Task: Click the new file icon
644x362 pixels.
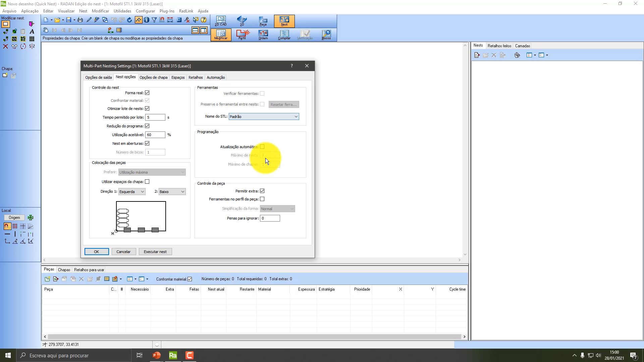Action: pyautogui.click(x=46, y=20)
